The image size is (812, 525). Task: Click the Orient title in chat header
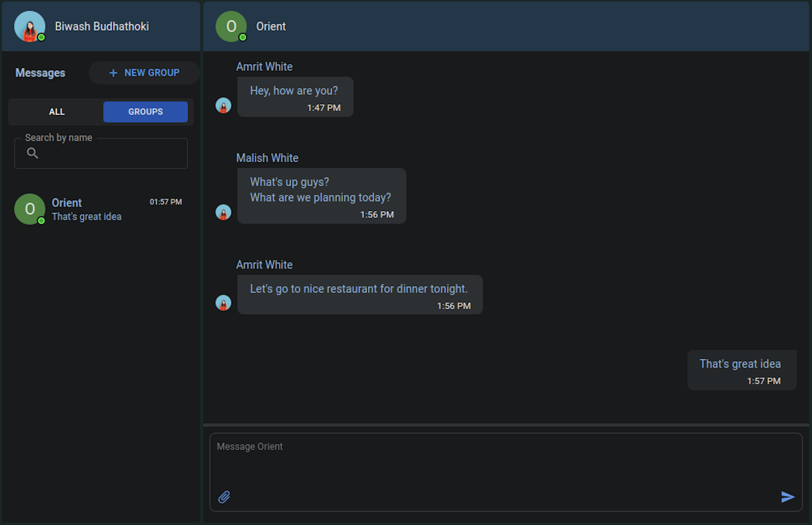pos(271,26)
